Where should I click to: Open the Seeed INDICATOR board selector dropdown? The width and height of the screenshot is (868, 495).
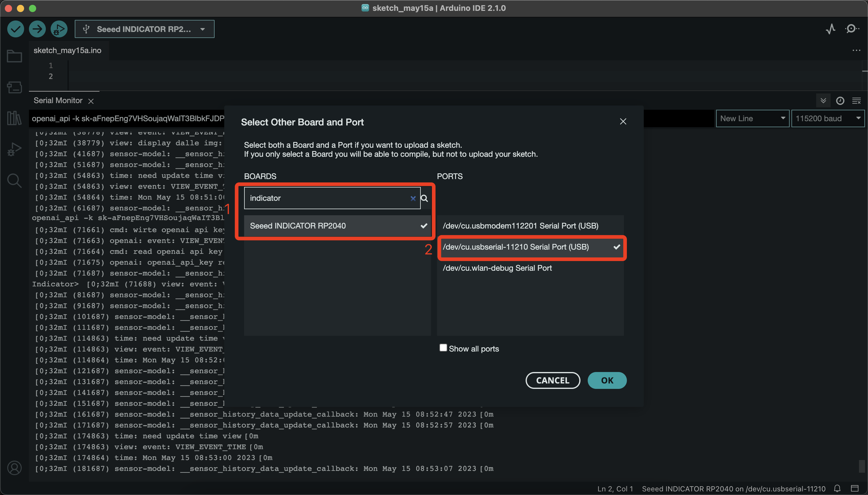pyautogui.click(x=144, y=29)
